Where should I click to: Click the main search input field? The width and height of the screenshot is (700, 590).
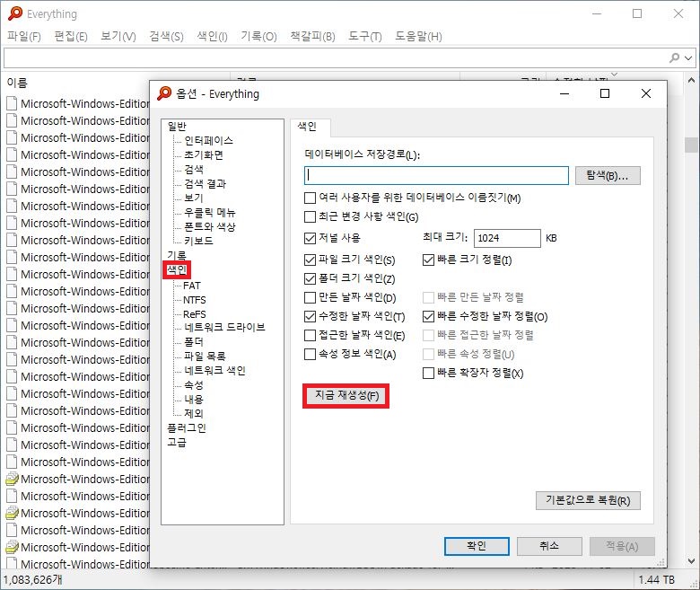(x=335, y=58)
